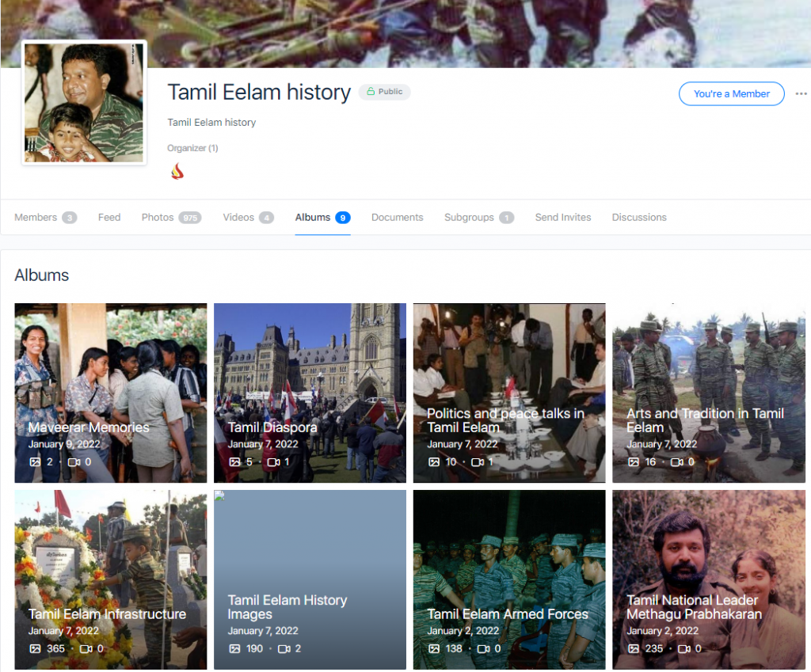Click video icon on Tamil Eelam Infrastructure
Image resolution: width=811 pixels, height=672 pixels.
point(86,648)
